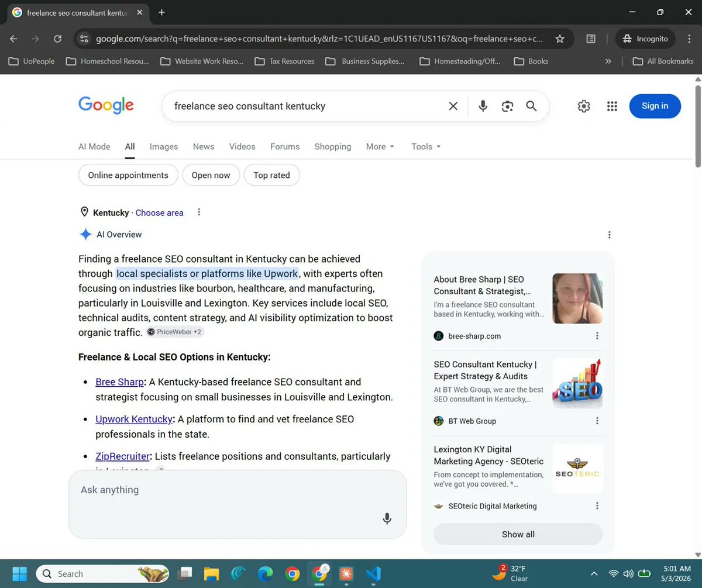Click the browser back arrow

click(x=14, y=39)
